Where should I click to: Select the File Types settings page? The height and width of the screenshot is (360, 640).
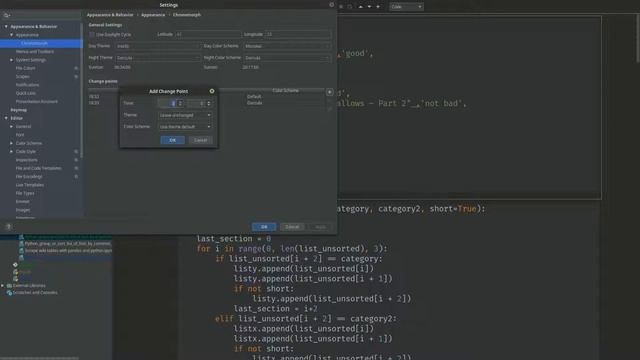tap(25, 193)
